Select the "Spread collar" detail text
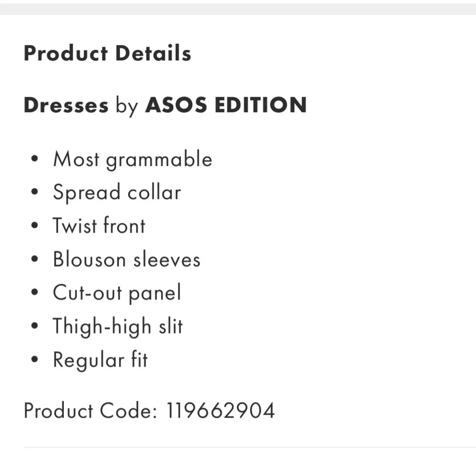 117,193
